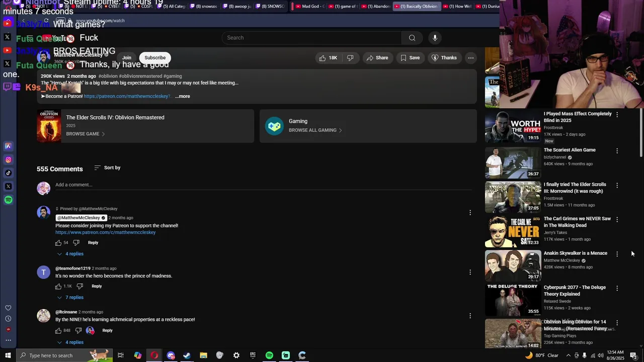Expand 4 replies under pinned comment
Screen dimensions: 644x362
(x=70, y=254)
